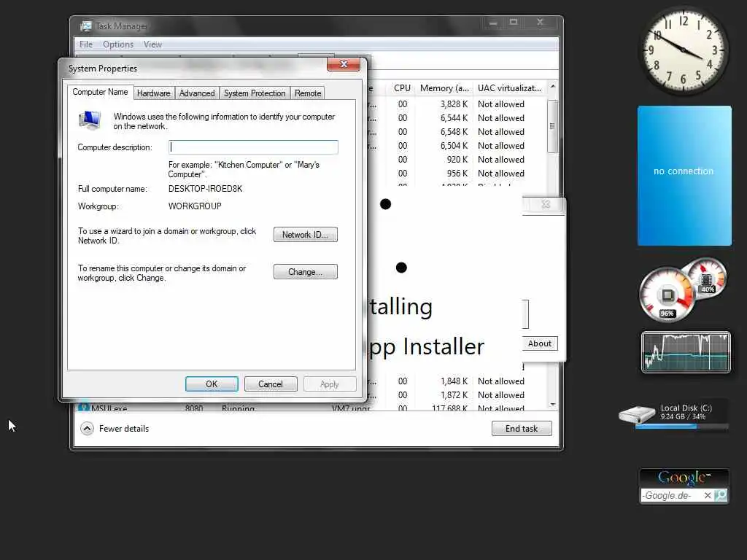Sort by the CPU column header
Screen dimensions: 747x560
tap(402, 88)
